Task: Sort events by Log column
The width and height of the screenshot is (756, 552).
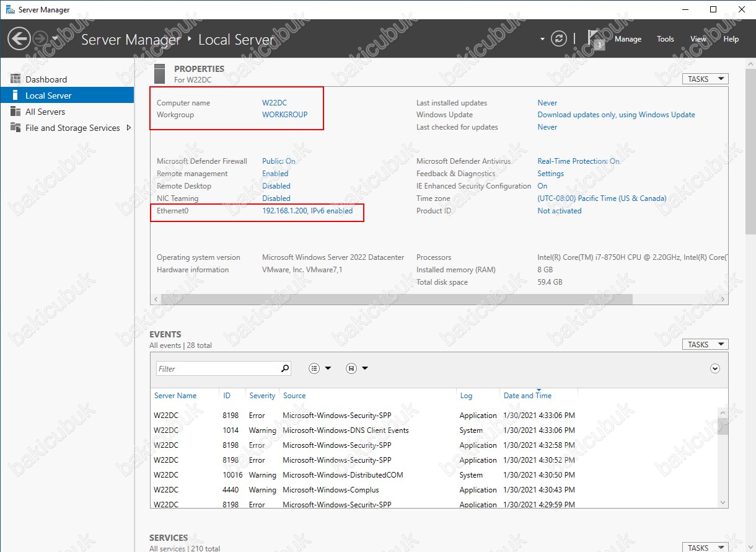Action: click(x=466, y=396)
